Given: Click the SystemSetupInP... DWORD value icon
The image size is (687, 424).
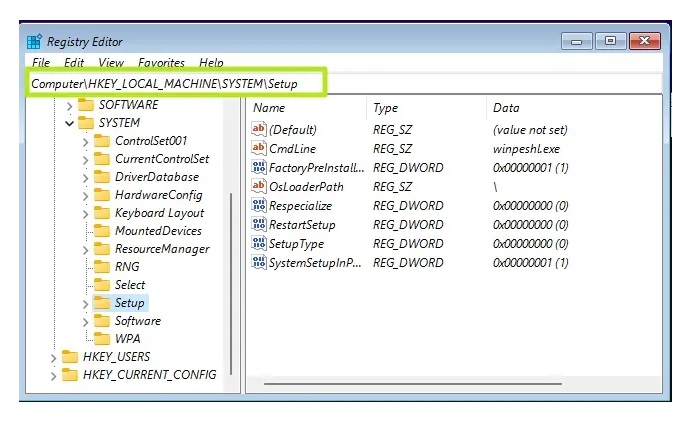Looking at the screenshot, I should tap(259, 262).
